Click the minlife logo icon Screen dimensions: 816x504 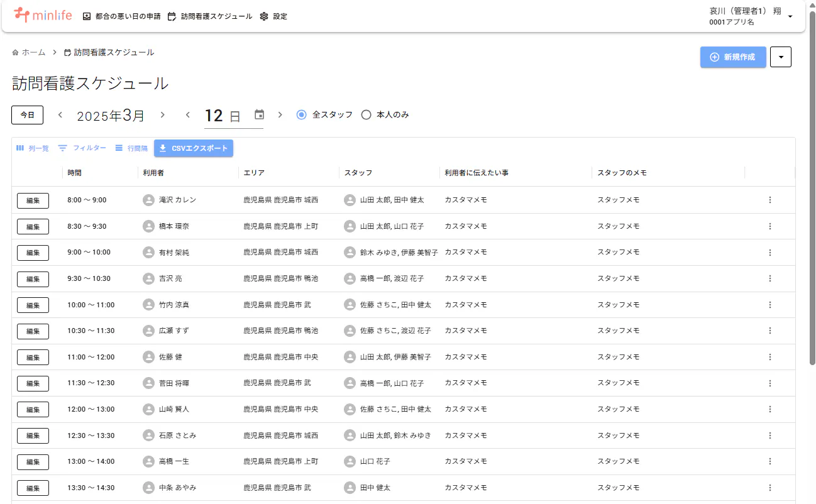21,15
